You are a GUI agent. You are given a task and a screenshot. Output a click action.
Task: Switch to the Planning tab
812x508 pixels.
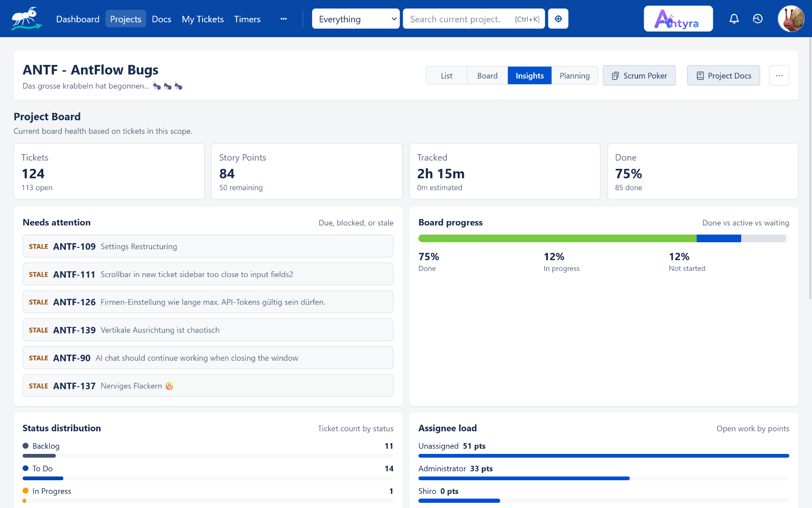click(574, 76)
